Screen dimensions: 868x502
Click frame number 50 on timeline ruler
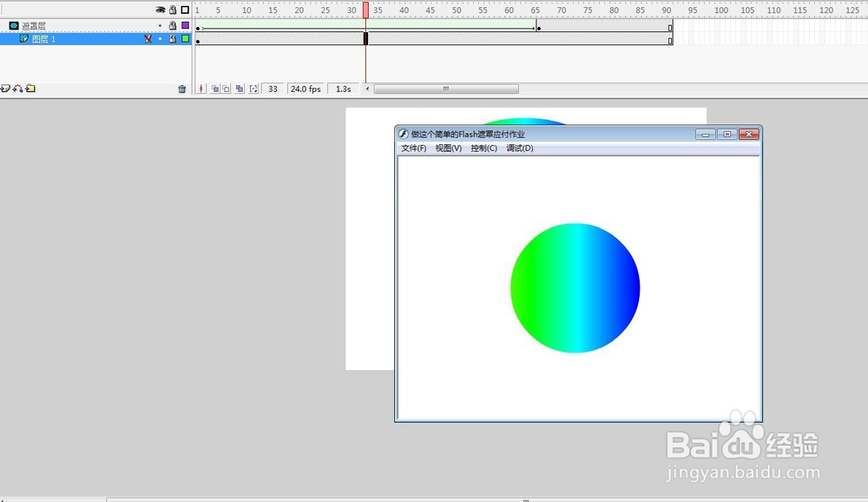(x=457, y=10)
